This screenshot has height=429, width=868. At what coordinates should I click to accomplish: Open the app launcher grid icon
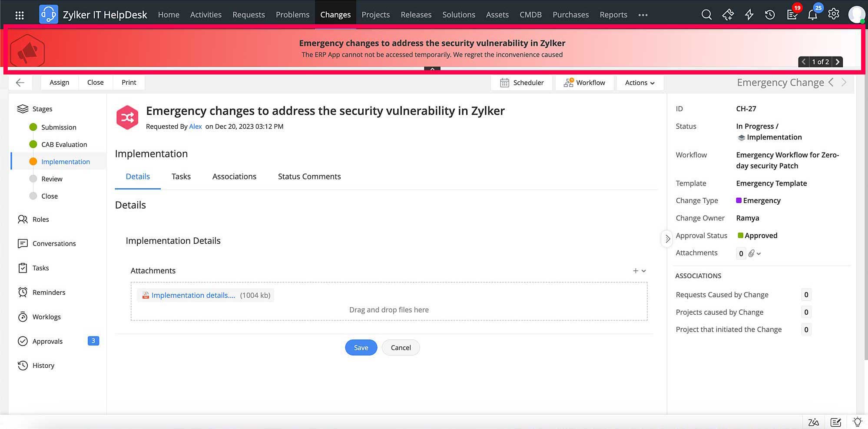[x=20, y=15]
